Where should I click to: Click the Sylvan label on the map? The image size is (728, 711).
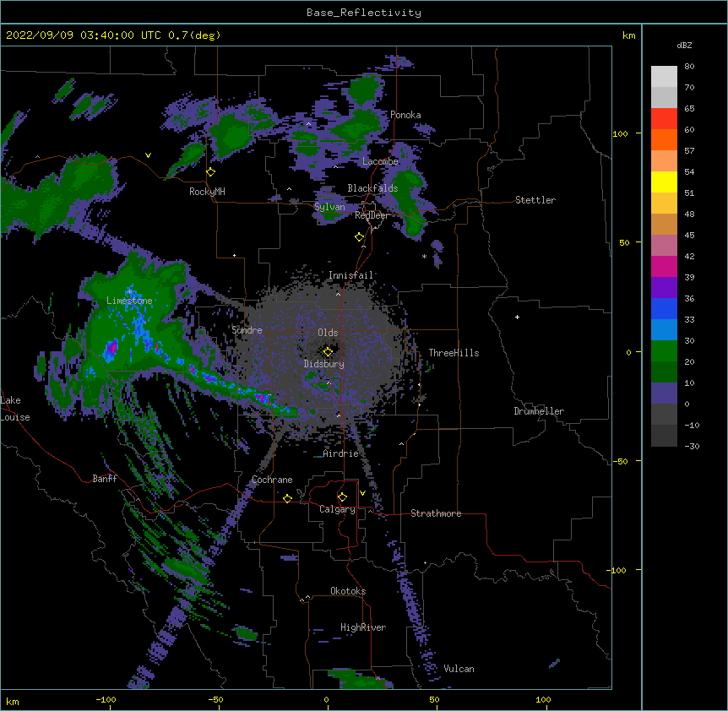329,207
